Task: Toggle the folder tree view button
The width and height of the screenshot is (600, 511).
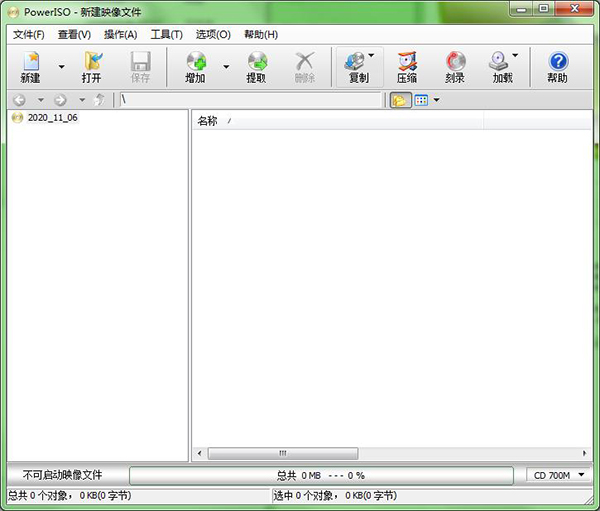Action: 401,100
